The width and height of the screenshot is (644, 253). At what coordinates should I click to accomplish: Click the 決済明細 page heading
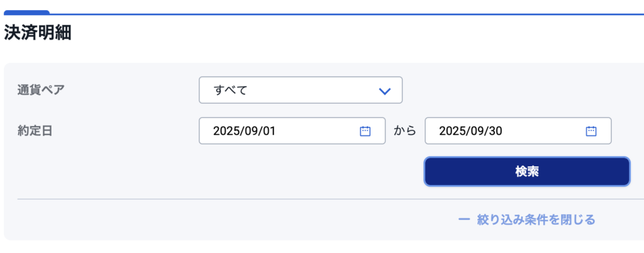point(38,33)
